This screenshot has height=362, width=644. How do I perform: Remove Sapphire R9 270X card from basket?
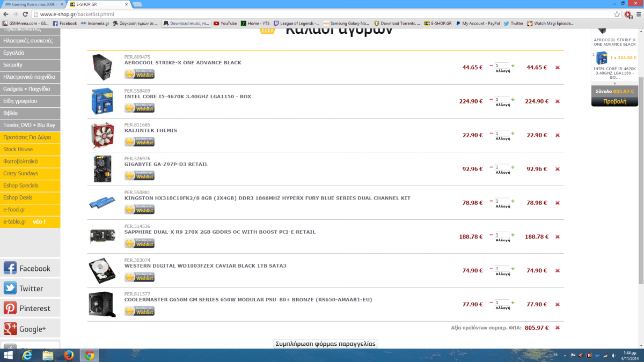click(558, 237)
